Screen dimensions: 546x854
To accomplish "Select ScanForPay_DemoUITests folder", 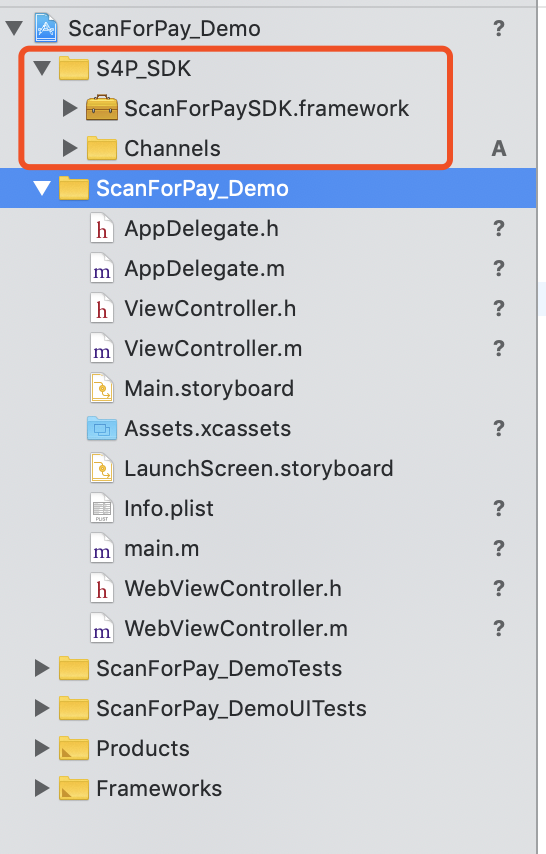I will (231, 708).
